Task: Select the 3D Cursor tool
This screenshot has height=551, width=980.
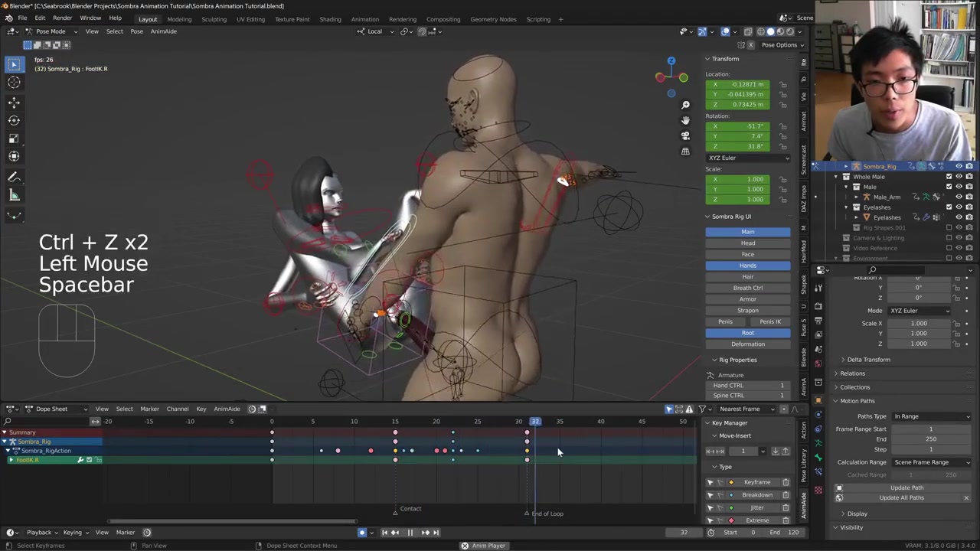Action: [x=14, y=83]
